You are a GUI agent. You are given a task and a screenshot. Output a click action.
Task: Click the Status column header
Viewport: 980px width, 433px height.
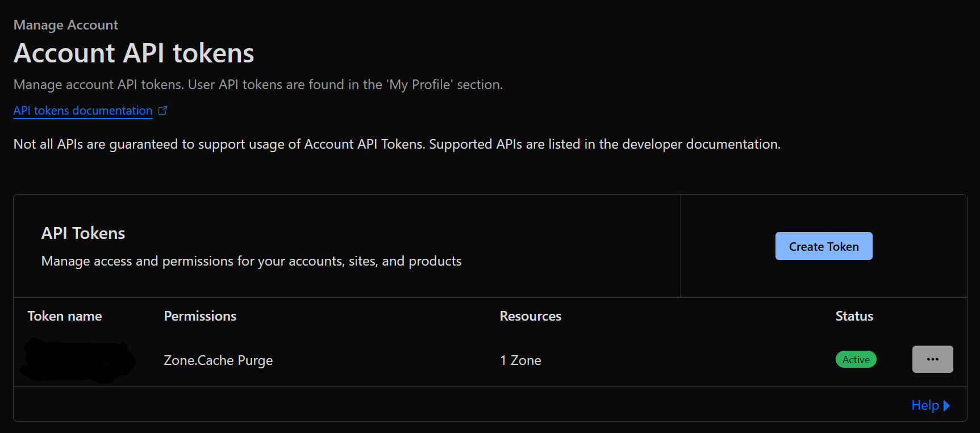[x=854, y=316]
